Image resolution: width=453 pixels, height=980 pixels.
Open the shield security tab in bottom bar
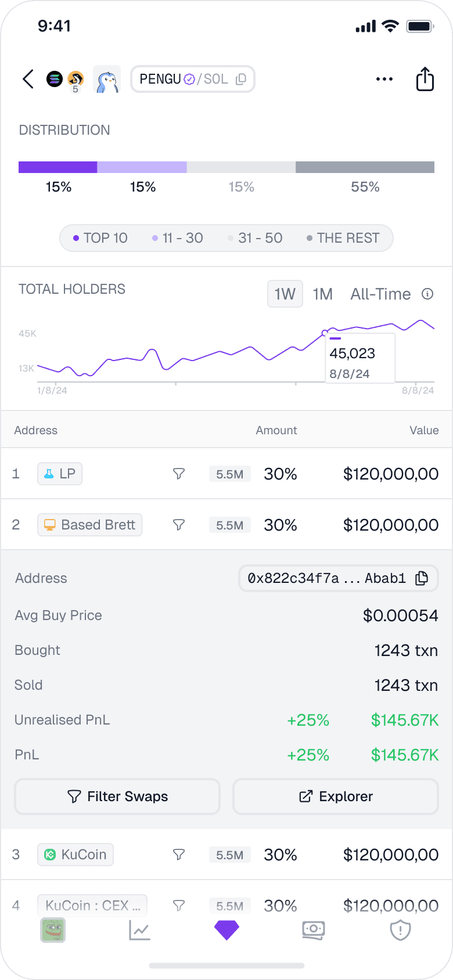[x=400, y=931]
